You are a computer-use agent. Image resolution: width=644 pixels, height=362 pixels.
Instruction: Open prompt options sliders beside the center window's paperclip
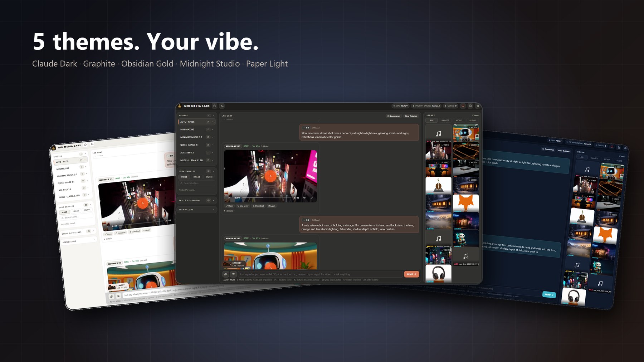point(233,274)
